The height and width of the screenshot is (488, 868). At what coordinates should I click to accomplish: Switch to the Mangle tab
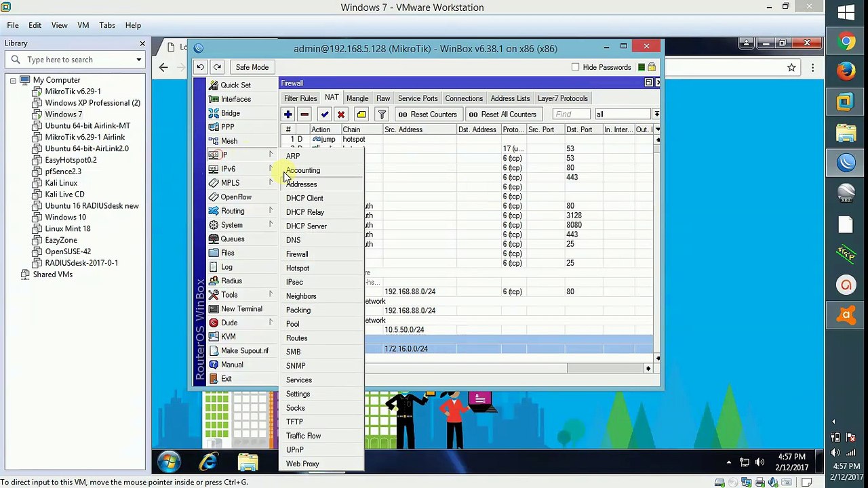(357, 98)
